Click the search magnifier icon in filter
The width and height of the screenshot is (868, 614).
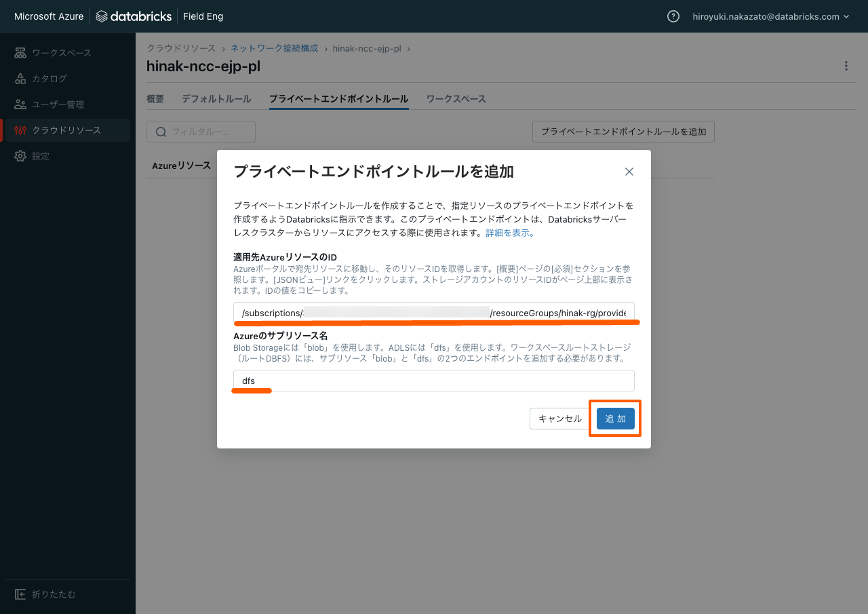161,132
